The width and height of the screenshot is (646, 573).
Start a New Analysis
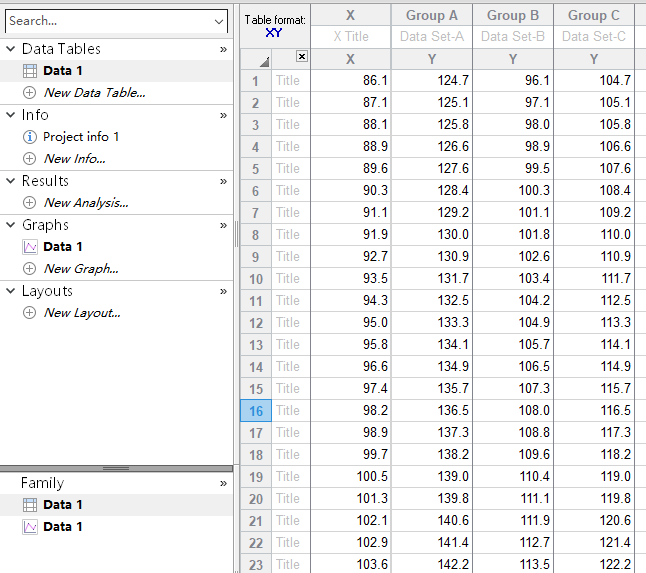(86, 203)
